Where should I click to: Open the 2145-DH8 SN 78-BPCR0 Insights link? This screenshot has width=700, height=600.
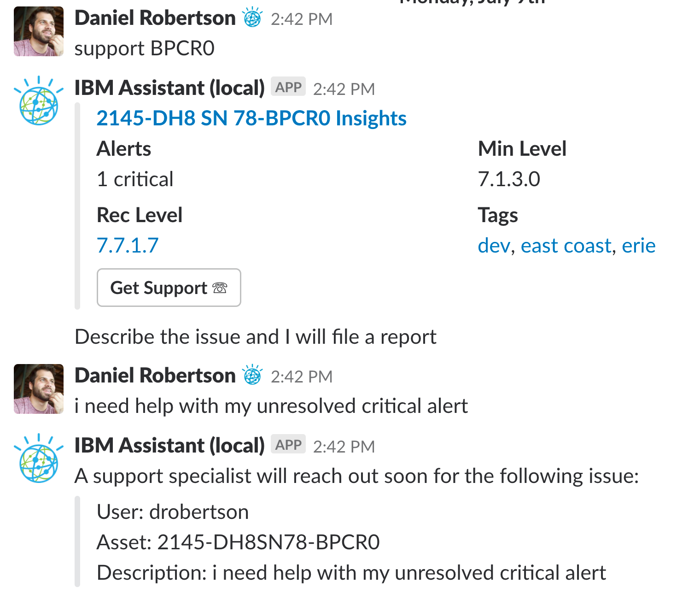tap(251, 118)
